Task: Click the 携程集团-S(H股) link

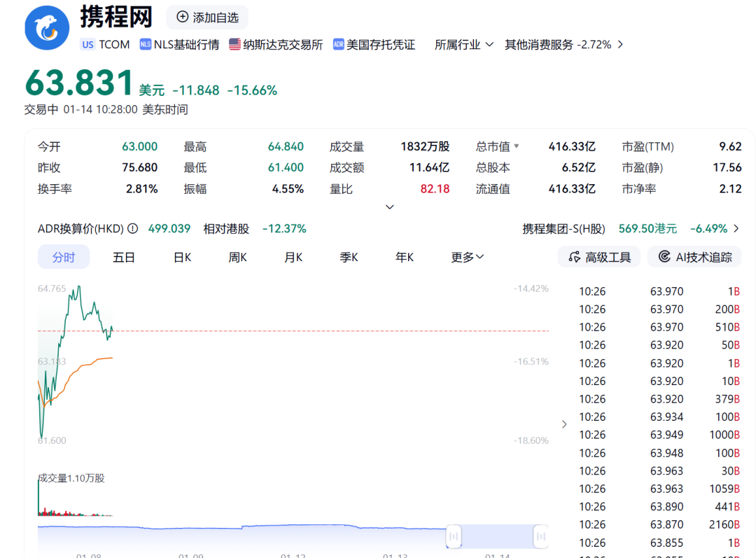Action: click(563, 229)
